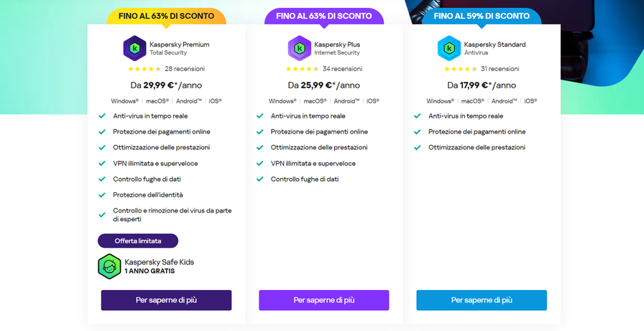This screenshot has width=644, height=331.
Task: Select the blue Standard Per saperne di più button
Action: point(482,300)
